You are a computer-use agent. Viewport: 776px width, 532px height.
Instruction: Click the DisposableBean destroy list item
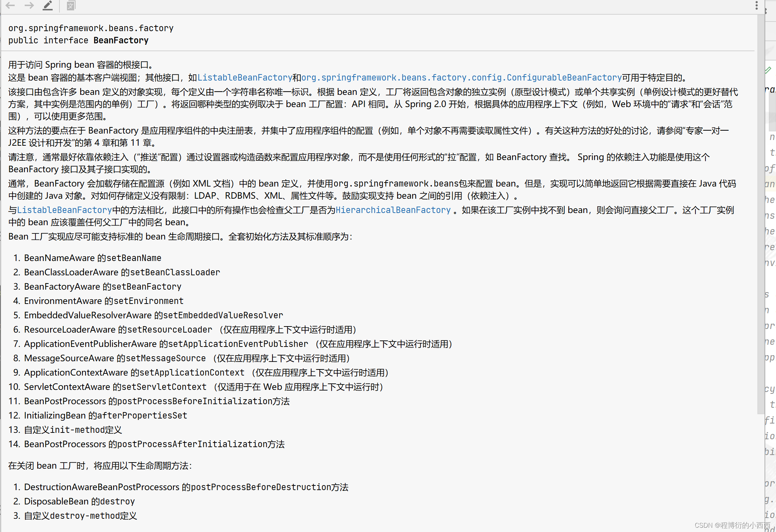pos(79,502)
